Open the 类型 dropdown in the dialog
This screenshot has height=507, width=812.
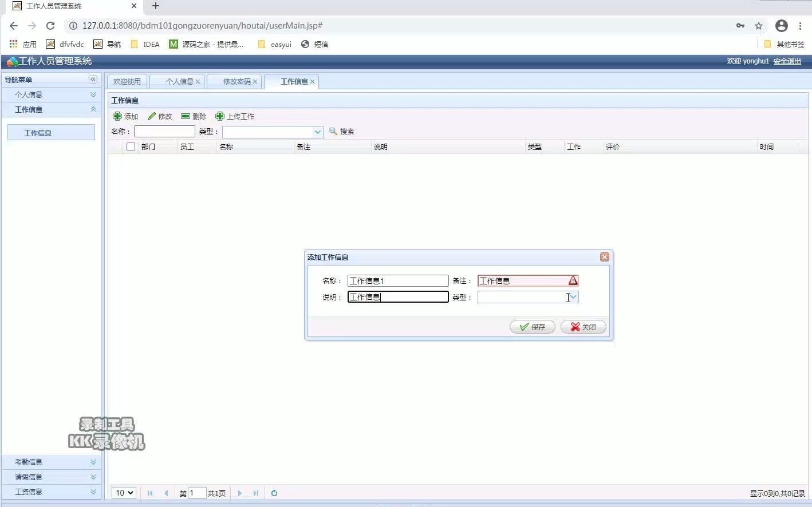click(x=573, y=297)
